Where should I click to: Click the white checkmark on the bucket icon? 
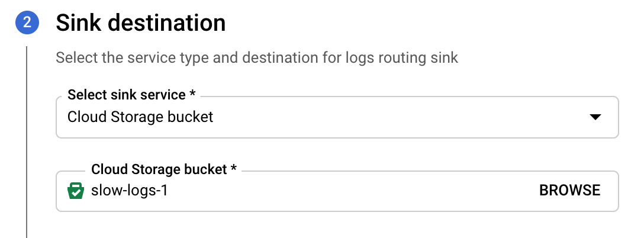point(76,193)
